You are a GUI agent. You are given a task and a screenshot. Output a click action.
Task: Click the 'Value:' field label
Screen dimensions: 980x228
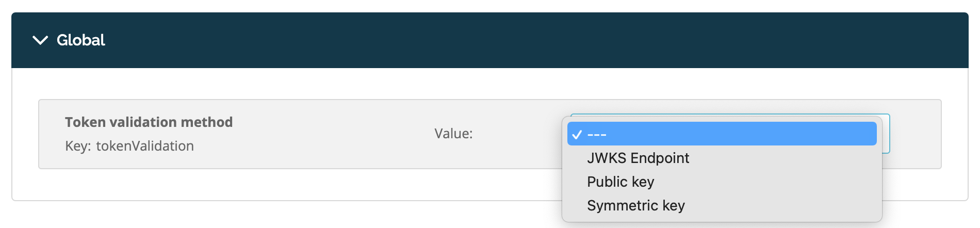click(453, 134)
